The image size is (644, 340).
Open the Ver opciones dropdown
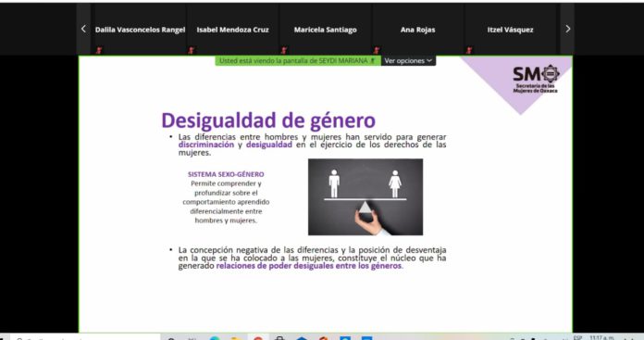pyautogui.click(x=408, y=61)
